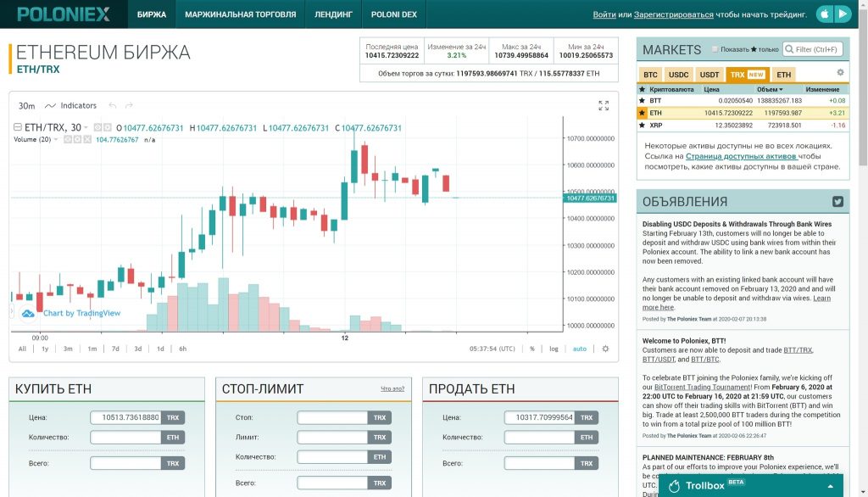
Task: Toggle percent scale on chart
Action: [x=532, y=349]
